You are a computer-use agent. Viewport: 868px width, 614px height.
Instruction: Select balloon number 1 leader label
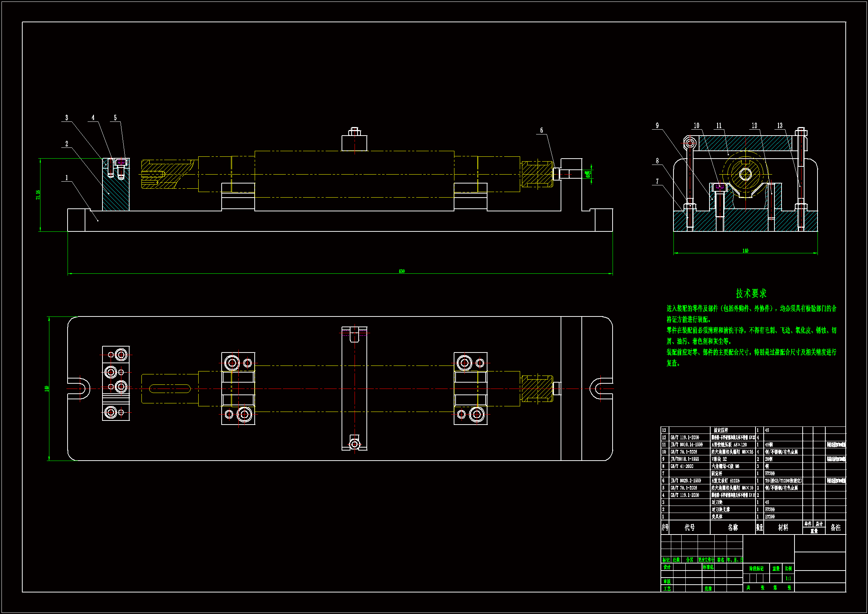67,178
